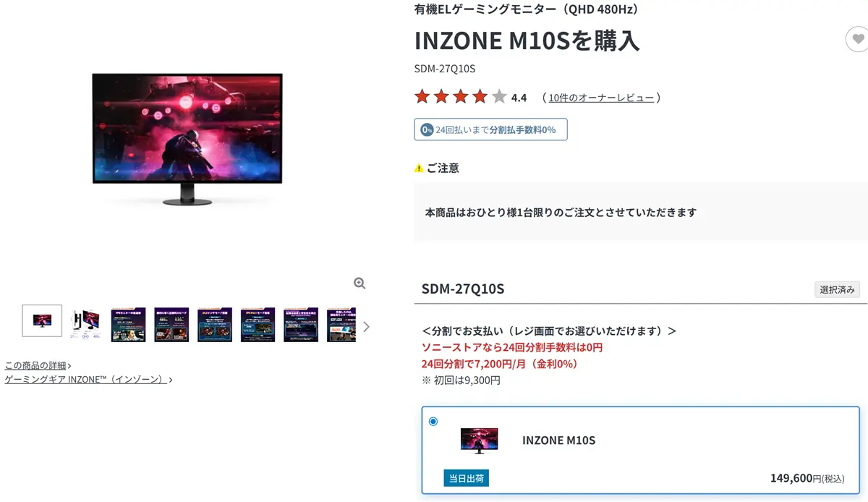
Task: Click the 選択済み button
Action: [x=838, y=289]
